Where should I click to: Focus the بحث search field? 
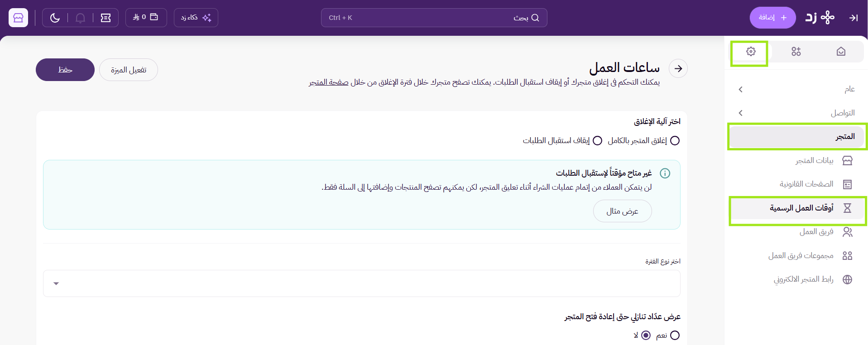pos(434,18)
